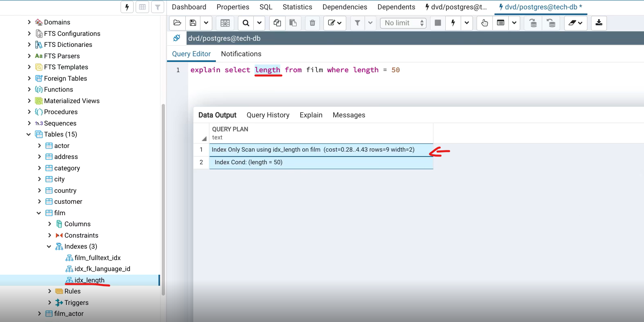The image size is (644, 322).
Task: Run query with the Execute lightning icon
Action: coord(453,23)
